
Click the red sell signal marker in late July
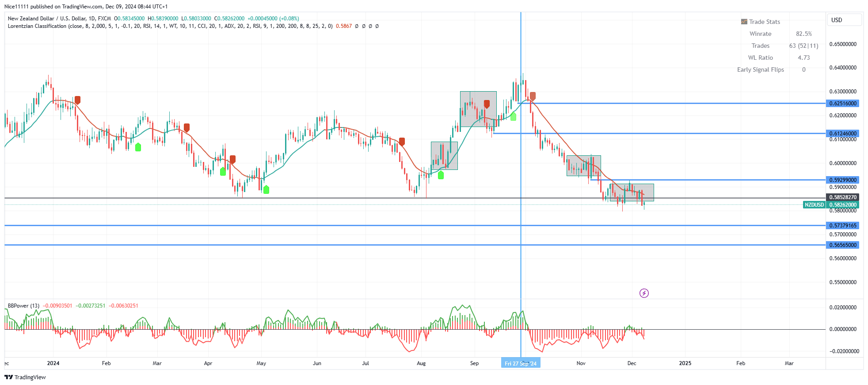pyautogui.click(x=402, y=142)
